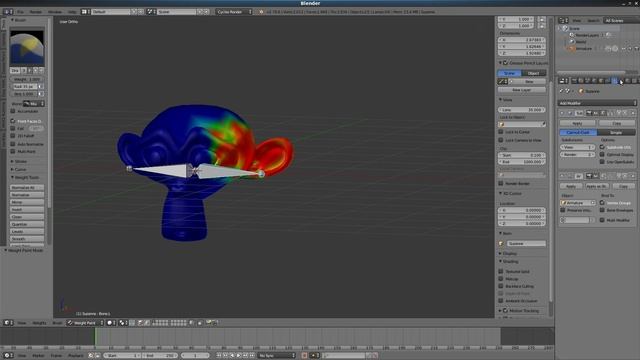
Task: Select the Render properties tab icon
Action: click(x=574, y=81)
